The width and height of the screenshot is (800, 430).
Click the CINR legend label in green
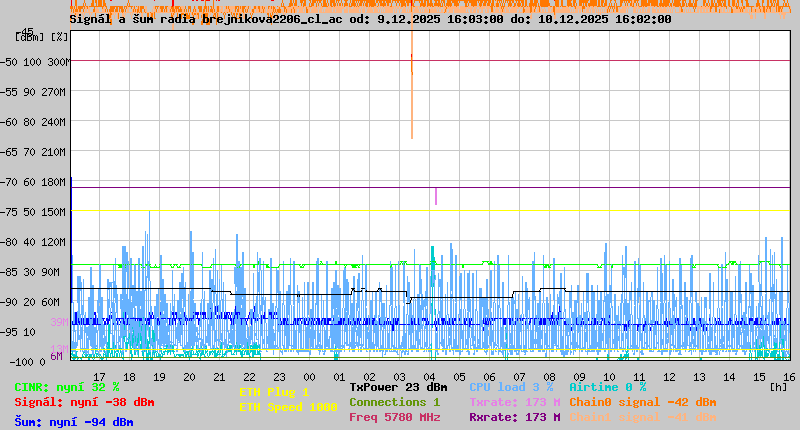coord(67,387)
